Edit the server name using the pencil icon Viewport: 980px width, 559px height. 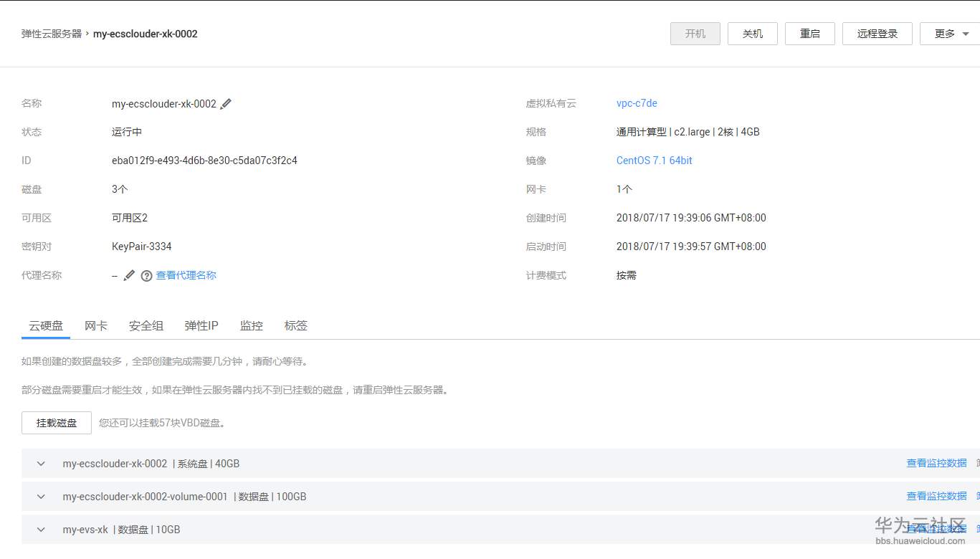tap(226, 103)
